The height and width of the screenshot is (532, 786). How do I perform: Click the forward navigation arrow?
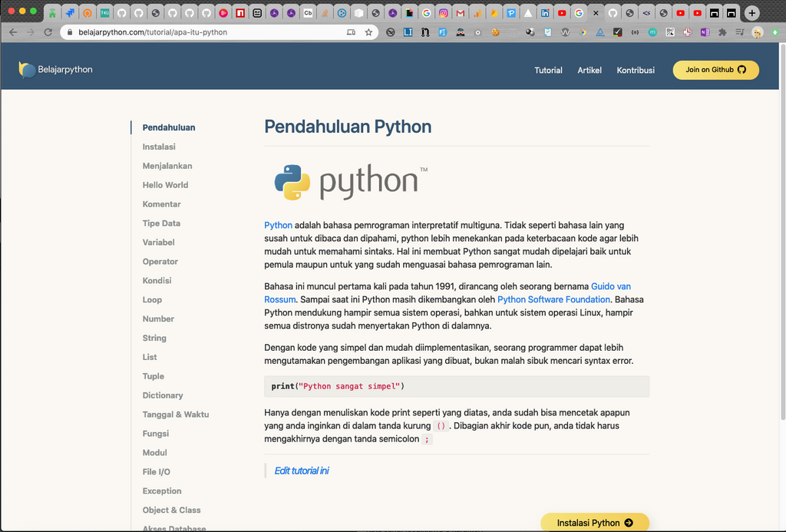tap(32, 31)
